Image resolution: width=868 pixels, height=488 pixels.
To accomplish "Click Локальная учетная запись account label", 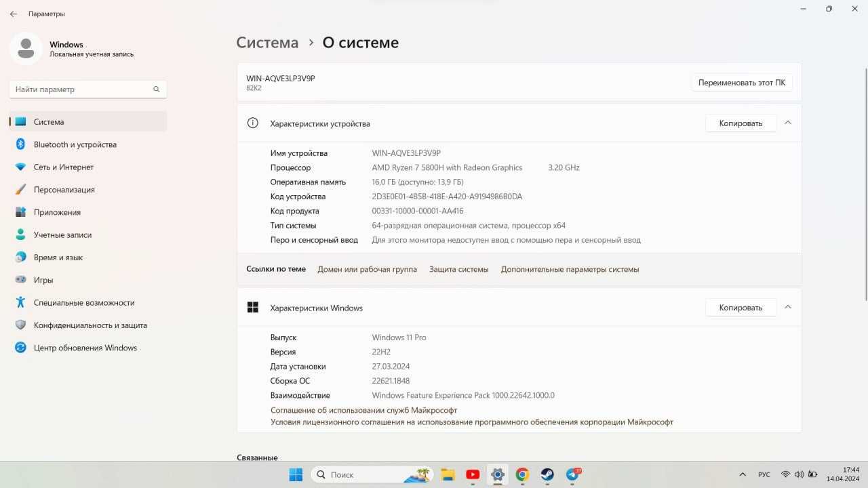I will click(92, 54).
